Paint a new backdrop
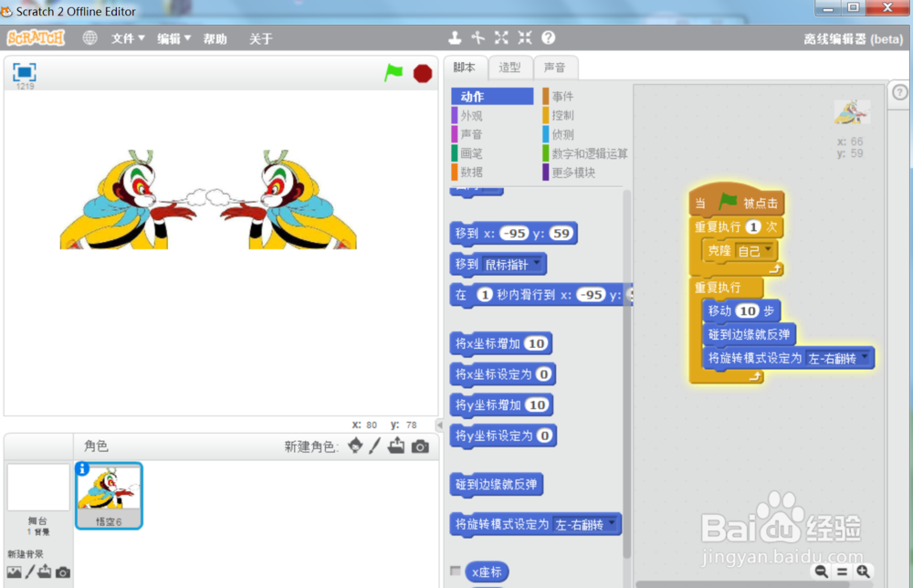The image size is (913, 588). click(x=30, y=572)
